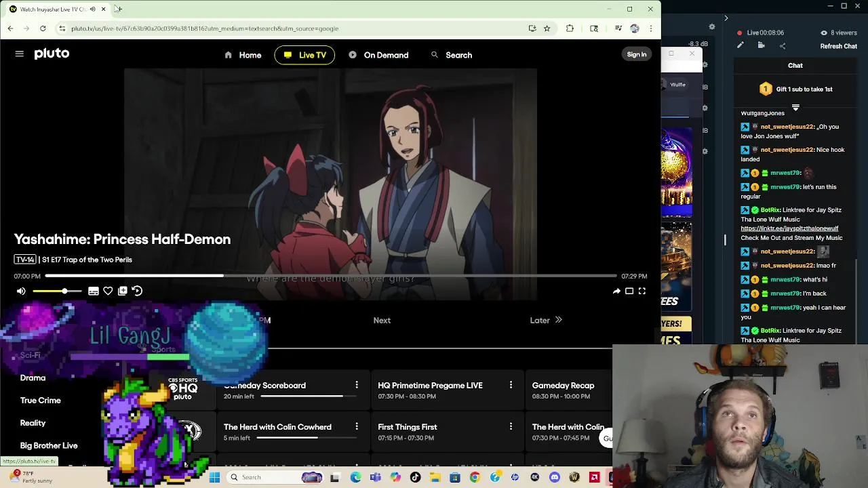Reload the browser page
Viewport: 868px width, 488px height.
point(43,28)
